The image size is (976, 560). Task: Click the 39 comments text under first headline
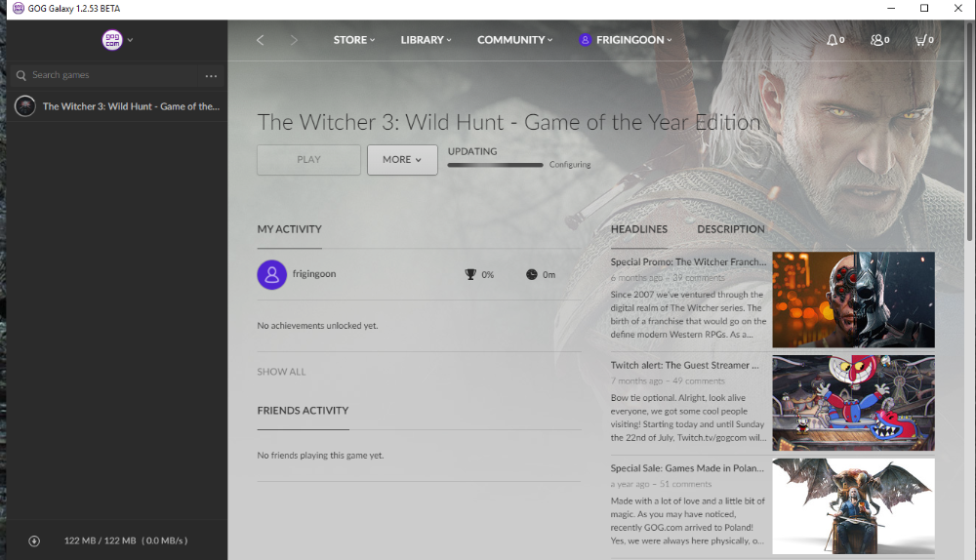pyautogui.click(x=699, y=277)
